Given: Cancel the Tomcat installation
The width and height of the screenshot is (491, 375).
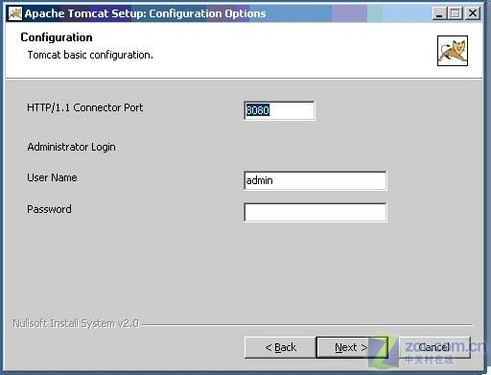Looking at the screenshot, I should pos(434,347).
